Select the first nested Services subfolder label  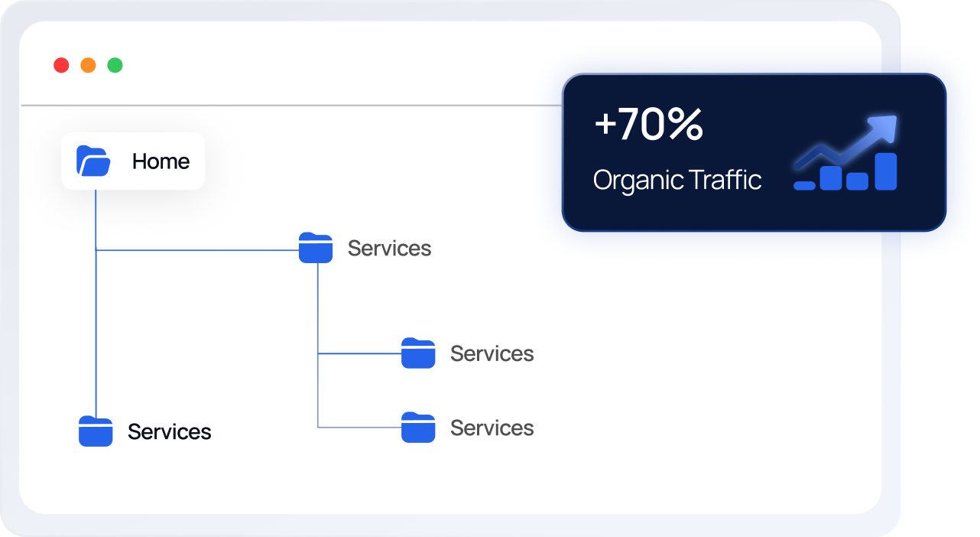pos(492,353)
